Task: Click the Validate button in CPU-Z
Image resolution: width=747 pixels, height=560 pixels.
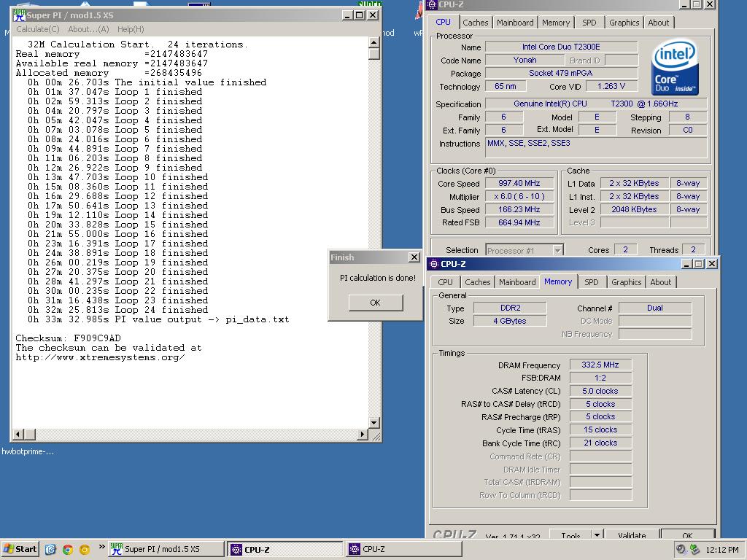Action: point(632,534)
